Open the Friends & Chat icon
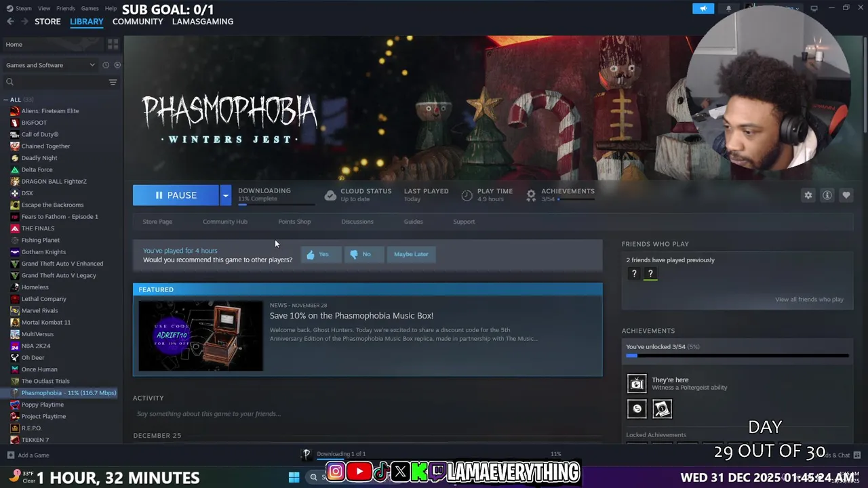This screenshot has width=868, height=488. 857,455
